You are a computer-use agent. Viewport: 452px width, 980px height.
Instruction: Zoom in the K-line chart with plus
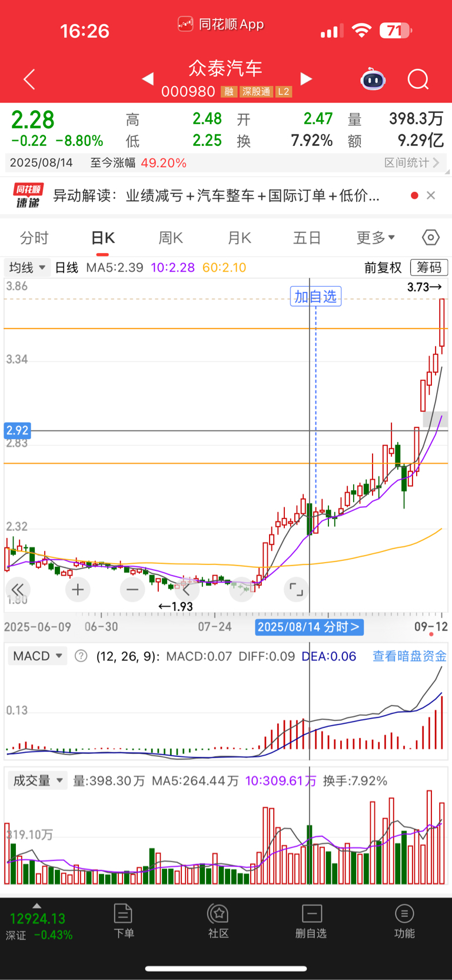click(78, 589)
